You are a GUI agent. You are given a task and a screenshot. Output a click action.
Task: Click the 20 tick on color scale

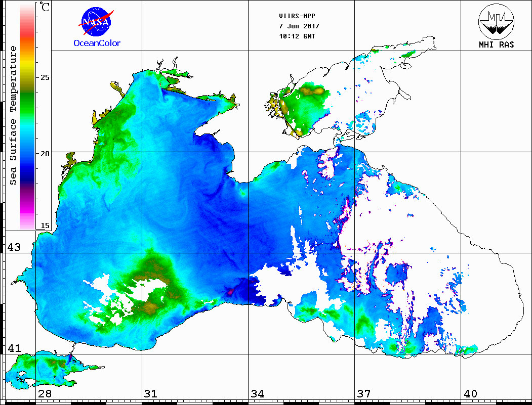(45, 154)
